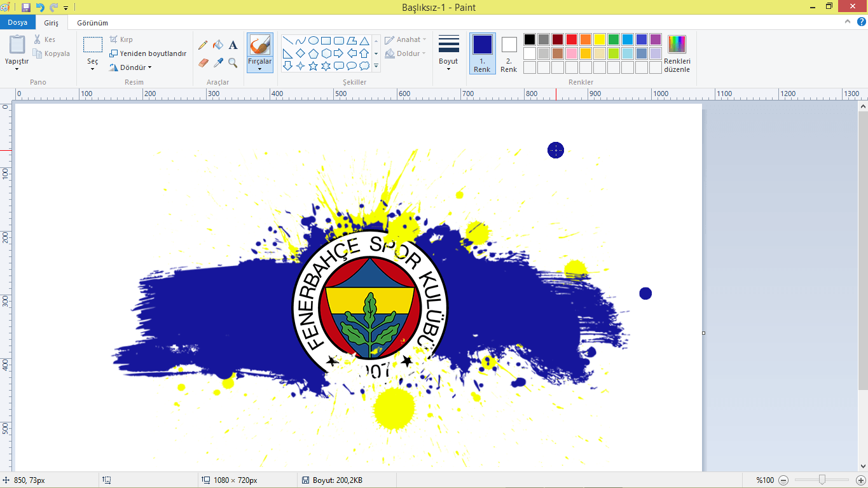This screenshot has height=488, width=868.
Task: Click the Save icon in quick access toolbar
Action: point(26,8)
